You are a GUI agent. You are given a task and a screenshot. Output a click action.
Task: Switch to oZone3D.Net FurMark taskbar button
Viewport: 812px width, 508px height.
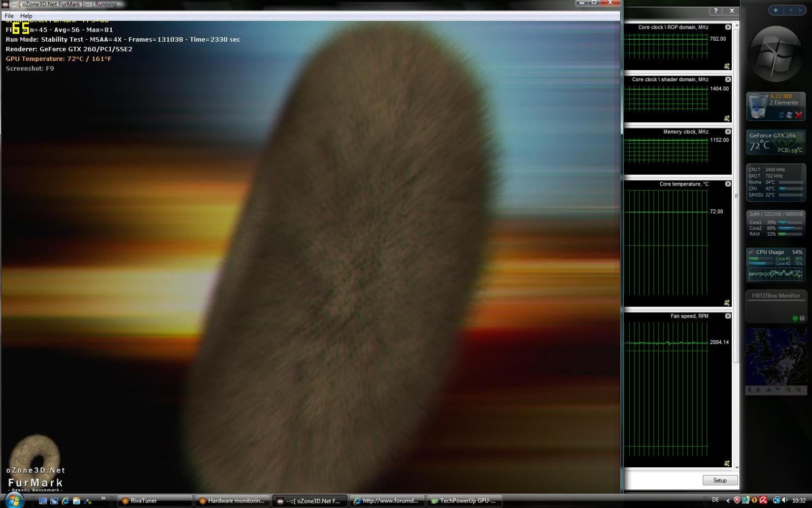point(310,501)
